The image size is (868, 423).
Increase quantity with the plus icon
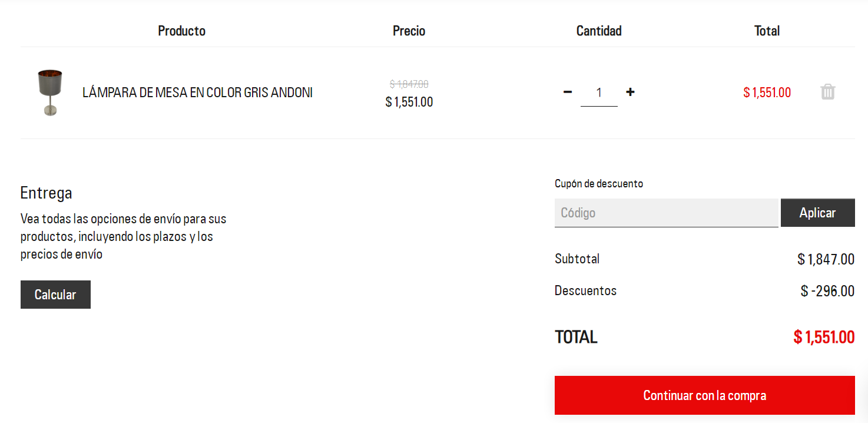coord(630,92)
